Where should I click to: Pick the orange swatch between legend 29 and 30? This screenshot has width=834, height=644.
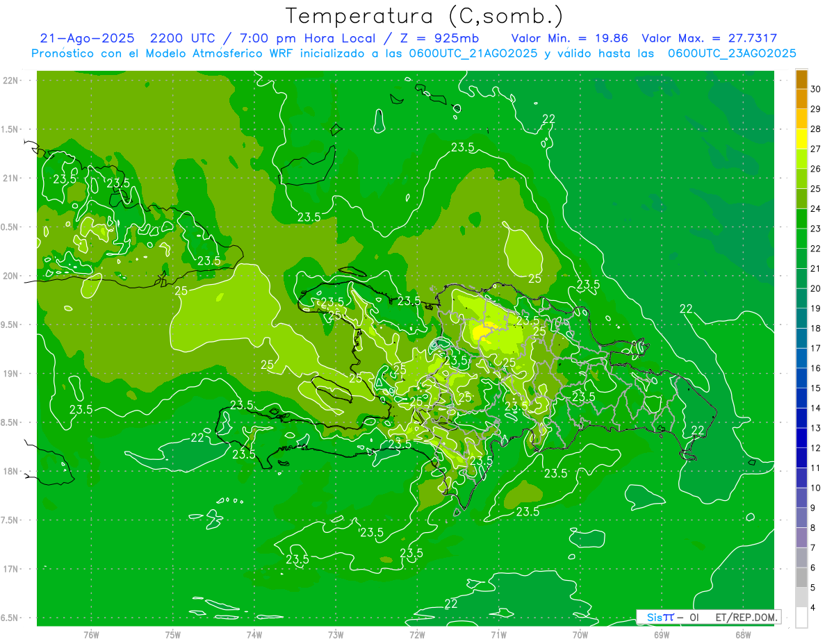tap(801, 99)
